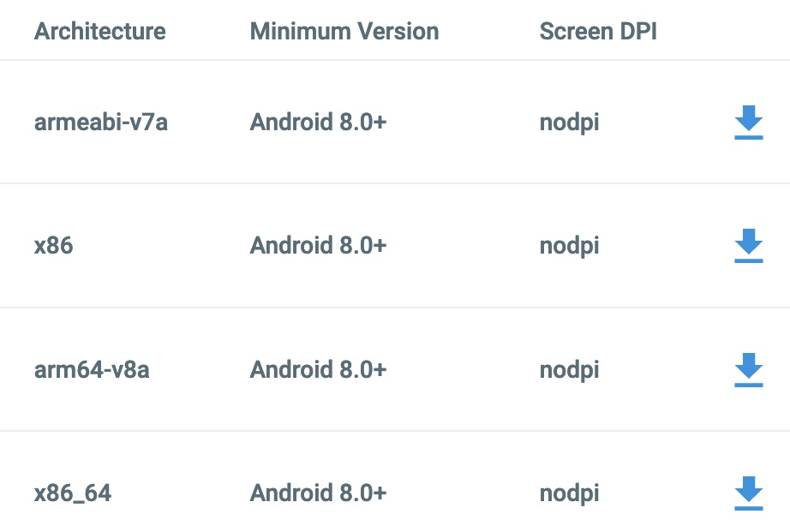Click the x86 row download icon

(748, 246)
